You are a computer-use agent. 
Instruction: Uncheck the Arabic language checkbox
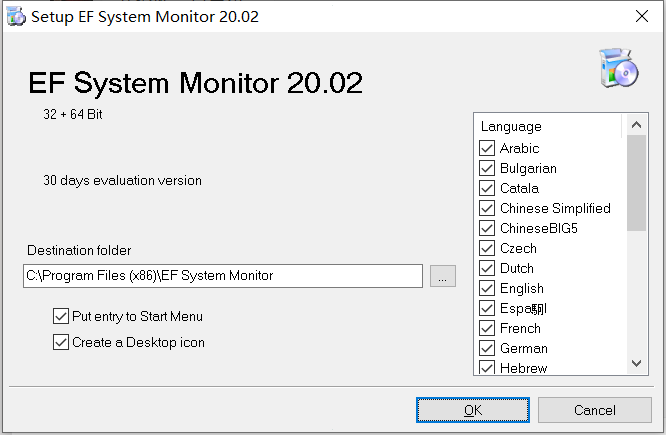coord(487,148)
